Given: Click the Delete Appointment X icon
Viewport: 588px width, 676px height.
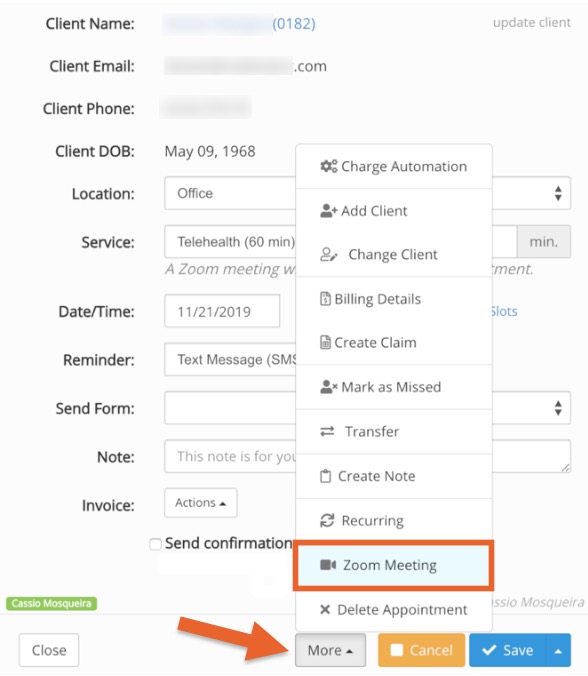Looking at the screenshot, I should (325, 609).
